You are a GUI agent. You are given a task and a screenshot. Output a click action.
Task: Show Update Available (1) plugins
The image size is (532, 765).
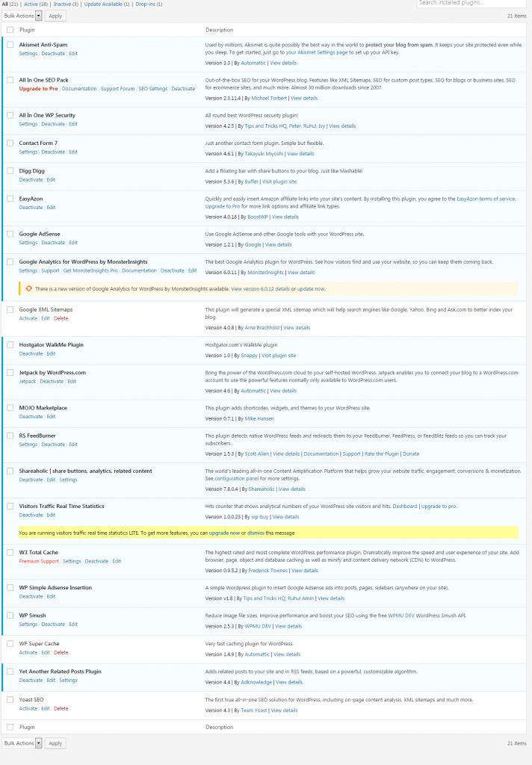(106, 4)
